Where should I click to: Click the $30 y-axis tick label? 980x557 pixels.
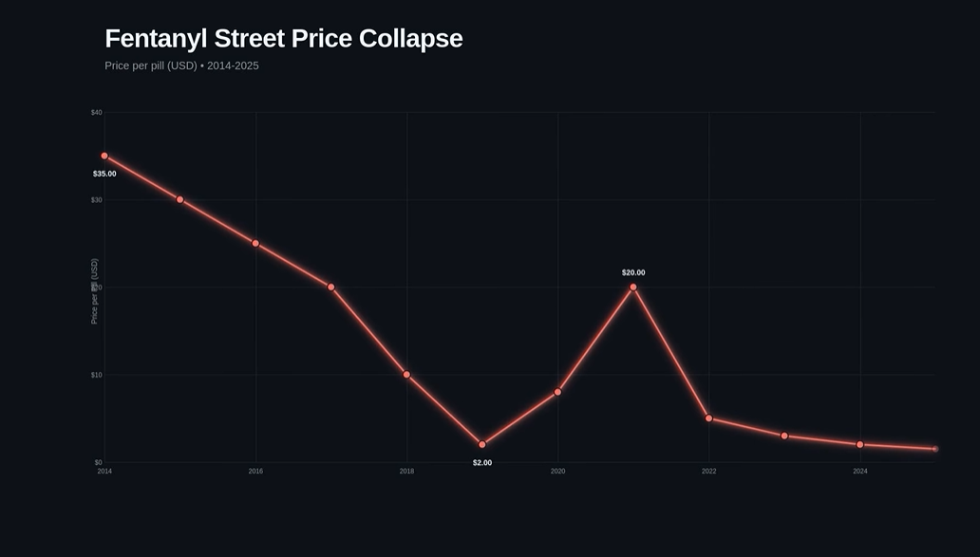pyautogui.click(x=97, y=199)
